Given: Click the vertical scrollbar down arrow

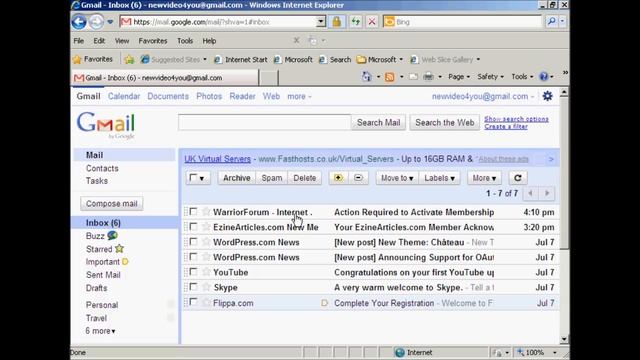Looking at the screenshot, I should (x=564, y=339).
